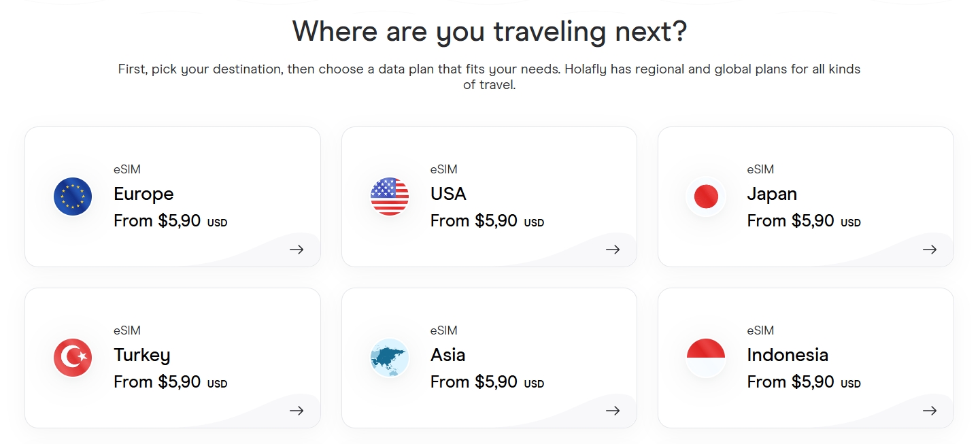Click the arrow on the Turkey card
The image size is (980, 444).
(x=297, y=411)
